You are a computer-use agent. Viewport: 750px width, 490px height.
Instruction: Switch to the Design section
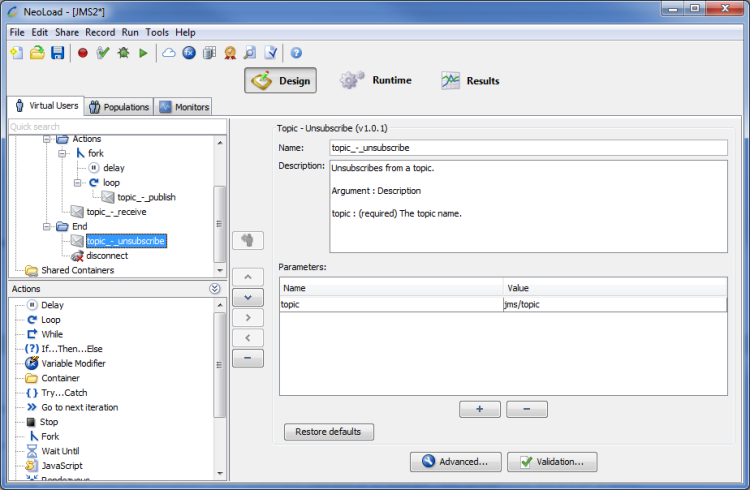[x=280, y=80]
